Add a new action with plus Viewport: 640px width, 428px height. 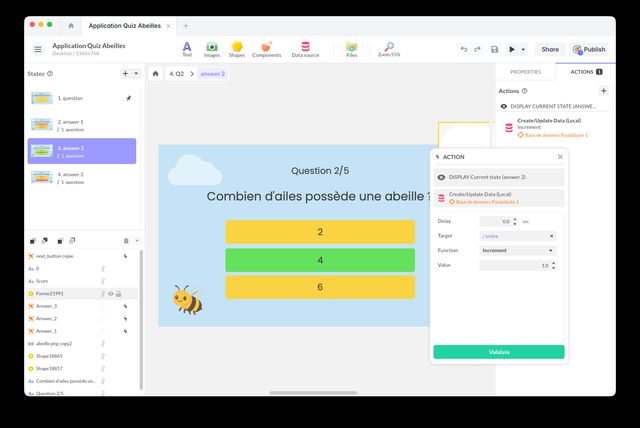(604, 91)
